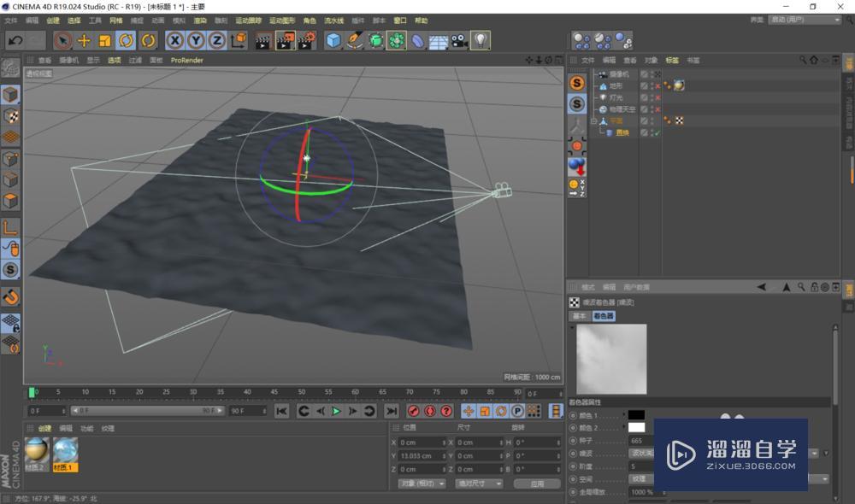Click the noise shader preview thumbnail
The height and width of the screenshot is (504, 855).
pos(611,359)
